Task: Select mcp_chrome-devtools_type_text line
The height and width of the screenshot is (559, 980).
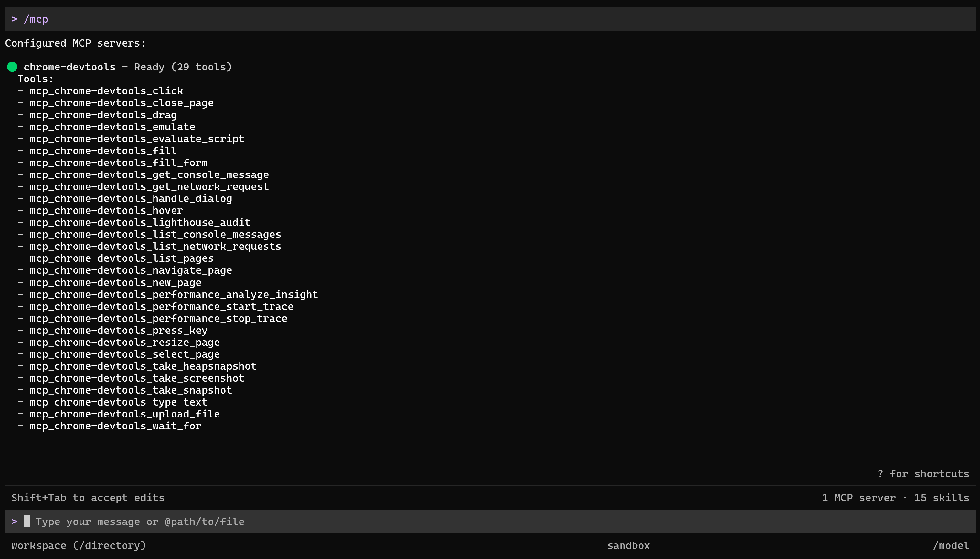Action: [119, 402]
